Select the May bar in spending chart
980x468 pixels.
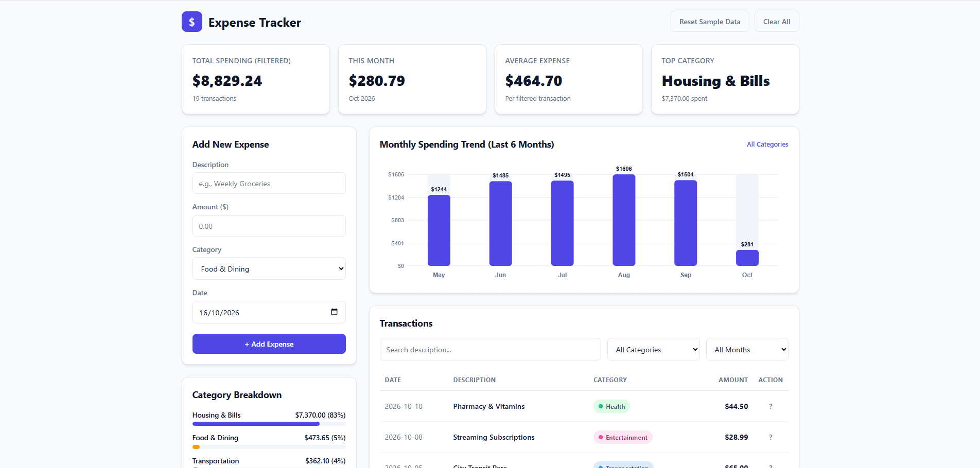[x=439, y=230]
